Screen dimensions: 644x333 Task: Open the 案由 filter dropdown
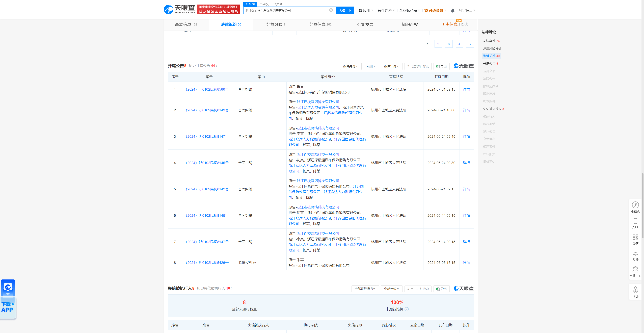pos(371,66)
